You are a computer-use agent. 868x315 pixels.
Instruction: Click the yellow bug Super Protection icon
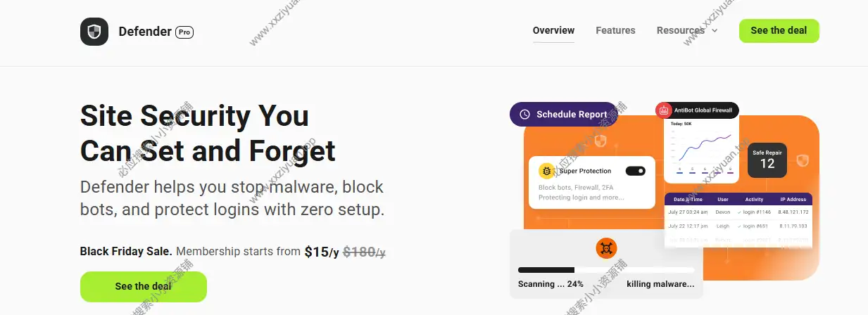tap(547, 171)
